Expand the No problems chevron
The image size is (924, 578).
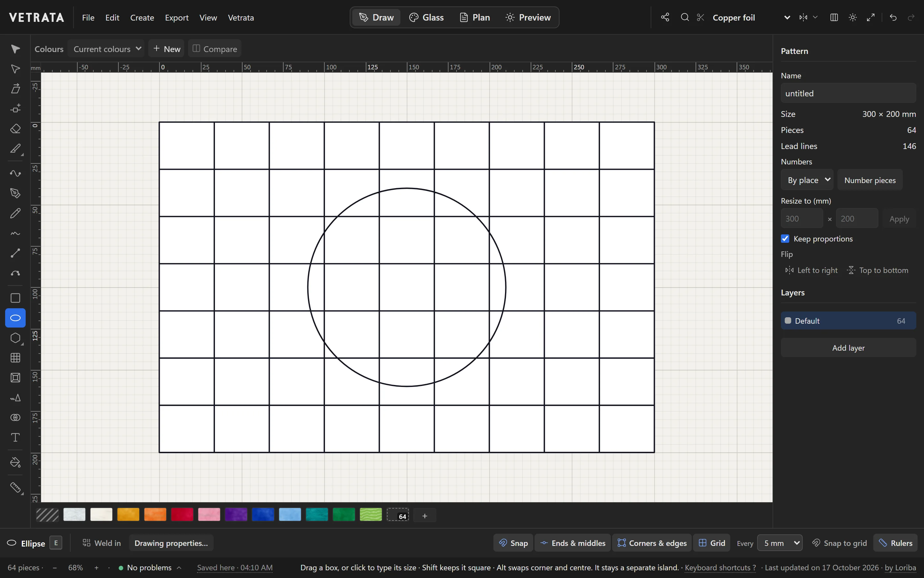pos(179,568)
